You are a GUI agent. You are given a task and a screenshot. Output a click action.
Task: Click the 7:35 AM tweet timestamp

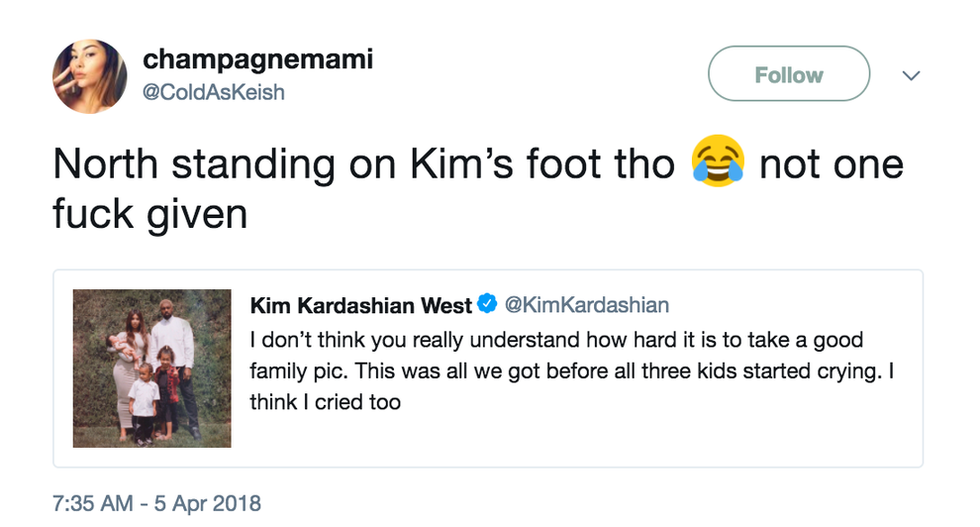(91, 503)
